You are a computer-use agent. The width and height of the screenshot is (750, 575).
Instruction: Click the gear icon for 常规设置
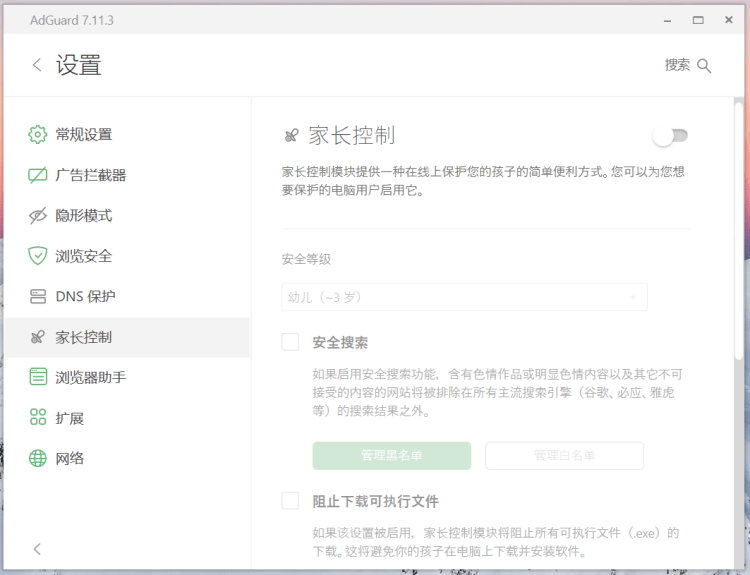click(38, 134)
